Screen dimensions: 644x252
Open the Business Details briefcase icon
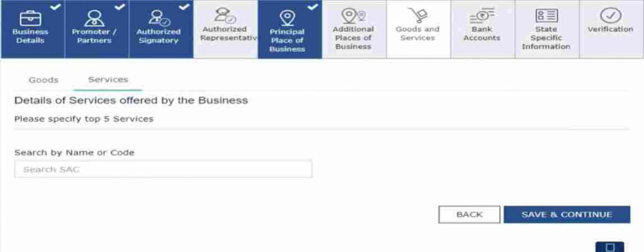pyautogui.click(x=30, y=18)
